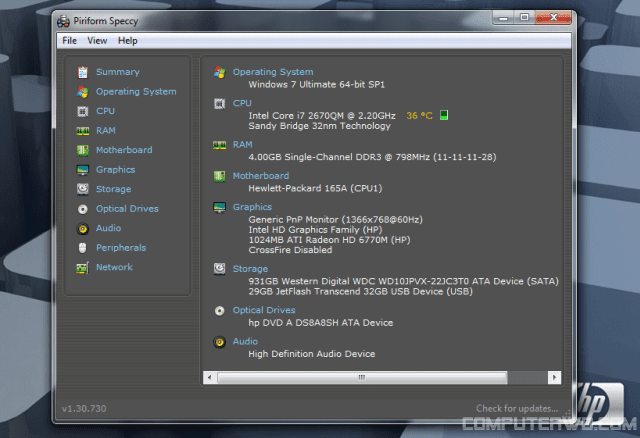Viewport: 640px width, 438px height.
Task: Click the green CPU temperature indicator icon
Action: (444, 115)
